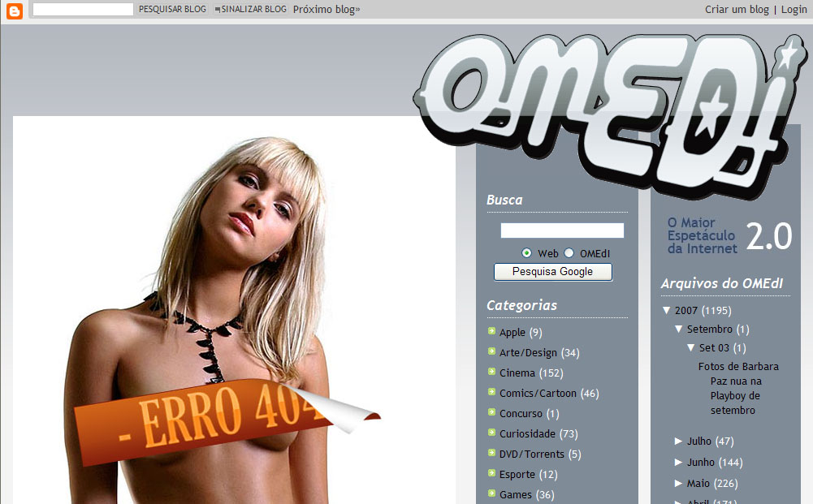This screenshot has height=504, width=813.
Task: Click the flag icon beside Sinalizar Blog
Action: (x=217, y=10)
